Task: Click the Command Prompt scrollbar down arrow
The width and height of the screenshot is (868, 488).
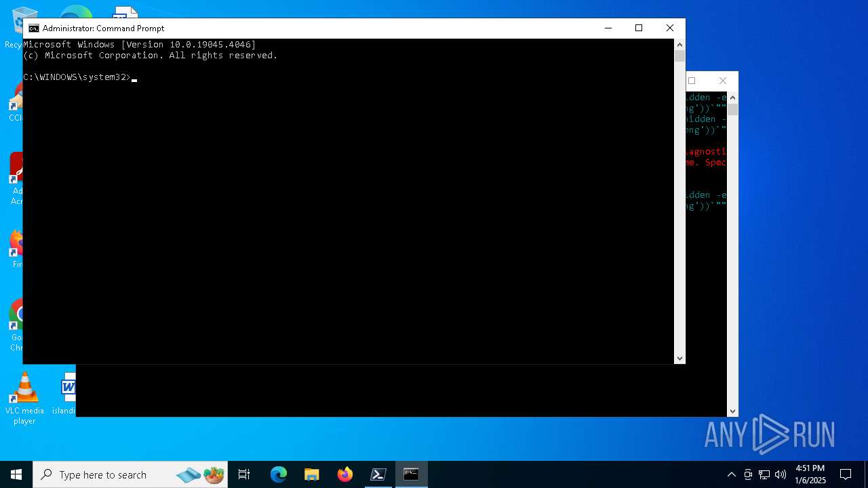Action: [x=679, y=359]
